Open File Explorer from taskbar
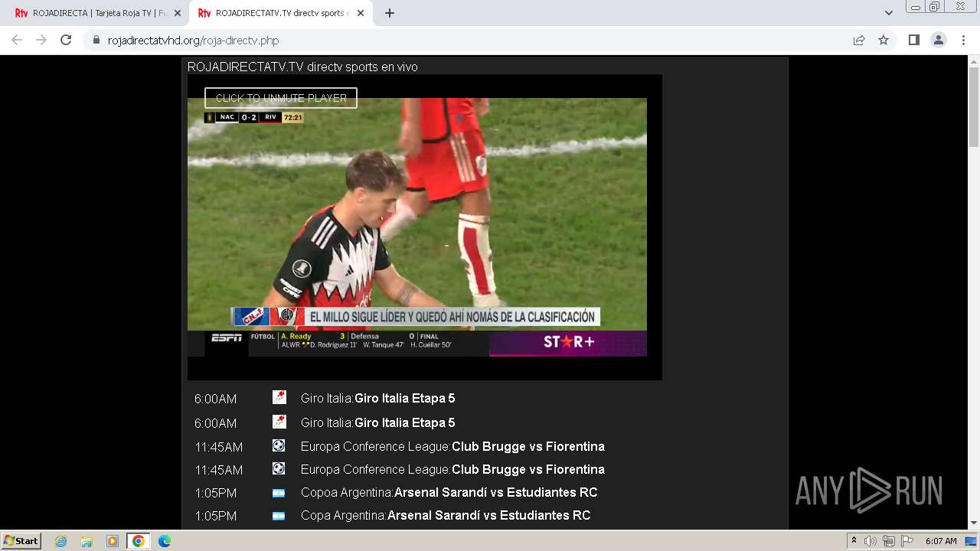Image resolution: width=980 pixels, height=551 pixels. pos(87,541)
